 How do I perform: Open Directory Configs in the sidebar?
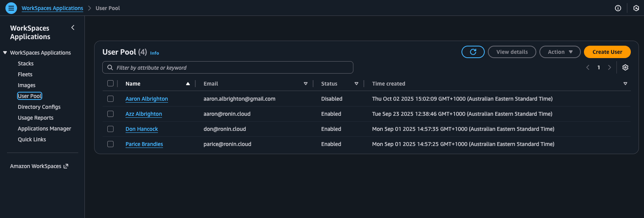[39, 107]
